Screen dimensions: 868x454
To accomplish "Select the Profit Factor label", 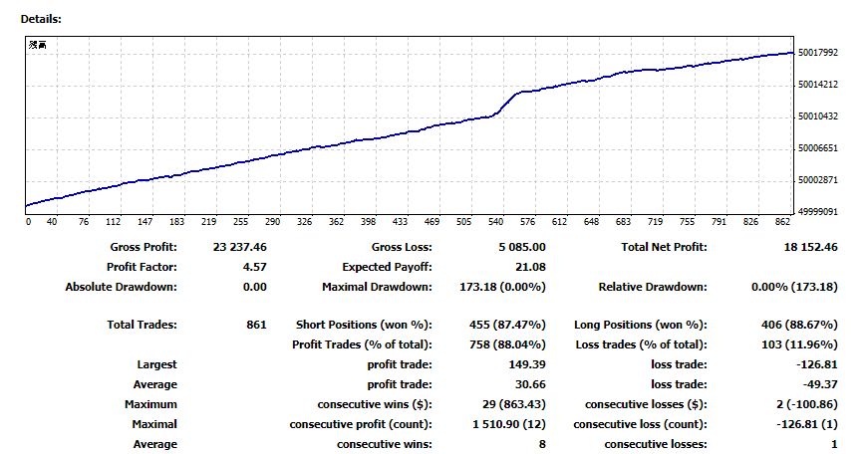I will pos(142,267).
